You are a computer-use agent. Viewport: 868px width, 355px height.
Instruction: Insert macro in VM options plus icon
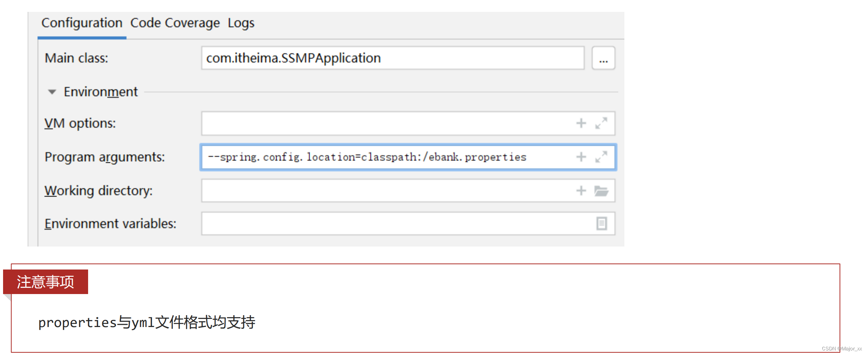coord(581,123)
